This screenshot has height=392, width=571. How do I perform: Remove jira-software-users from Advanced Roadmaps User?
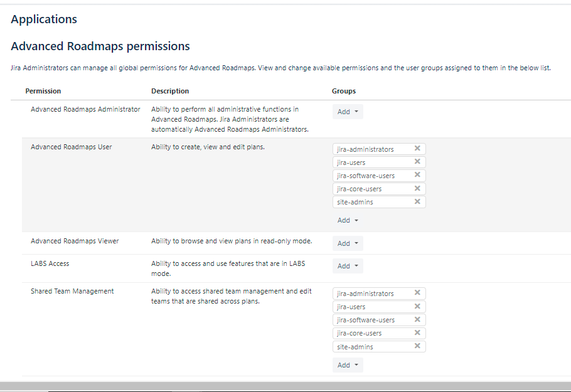pyautogui.click(x=417, y=175)
